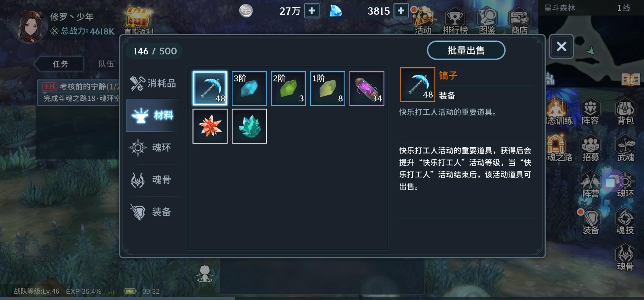Select the 2阶 green stone item
The width and height of the screenshot is (644, 300).
288,88
